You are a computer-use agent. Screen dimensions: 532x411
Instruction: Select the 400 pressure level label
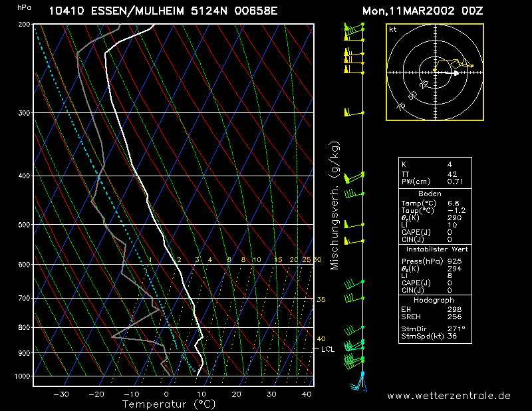pyautogui.click(x=25, y=176)
